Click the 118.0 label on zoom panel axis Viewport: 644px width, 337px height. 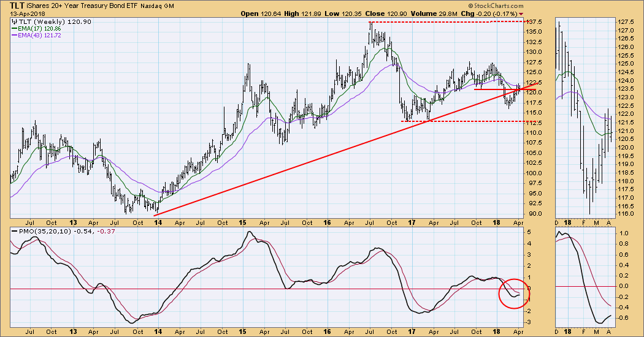click(626, 181)
